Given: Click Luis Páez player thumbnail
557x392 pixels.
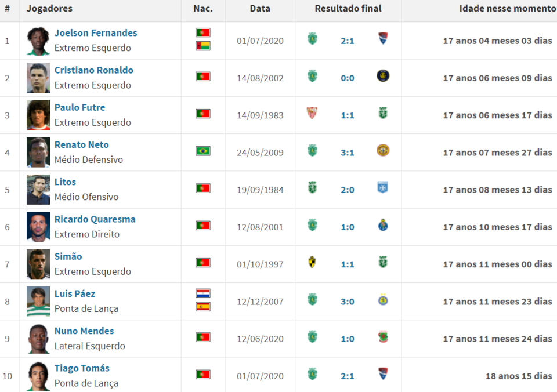Looking at the screenshot, I should 38,302.
